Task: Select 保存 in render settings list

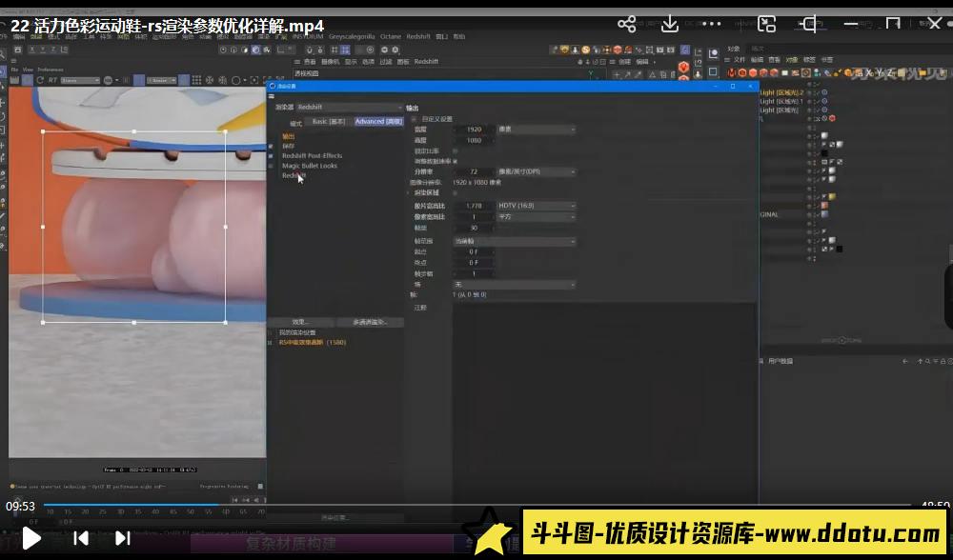Action: 288,147
